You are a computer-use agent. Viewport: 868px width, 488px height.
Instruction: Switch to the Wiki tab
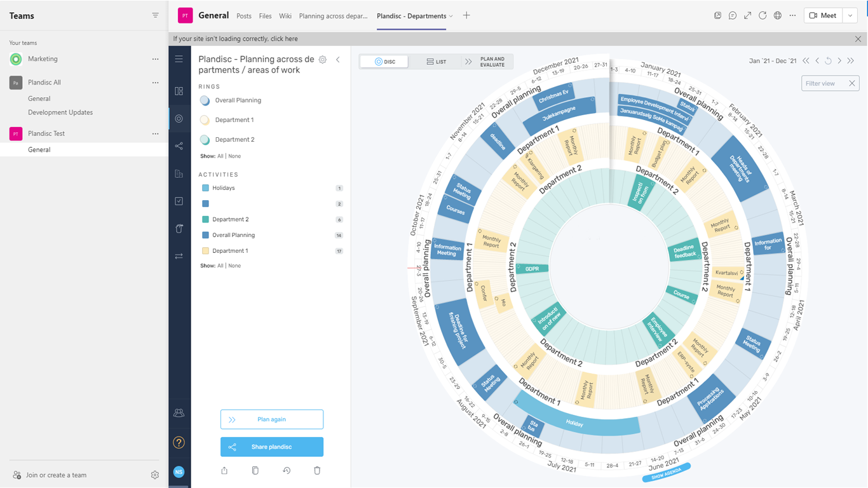click(285, 16)
